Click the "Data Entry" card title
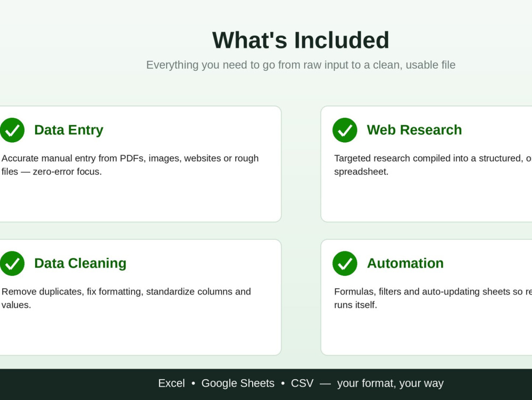Screen dimensions: 532x400 69,130
